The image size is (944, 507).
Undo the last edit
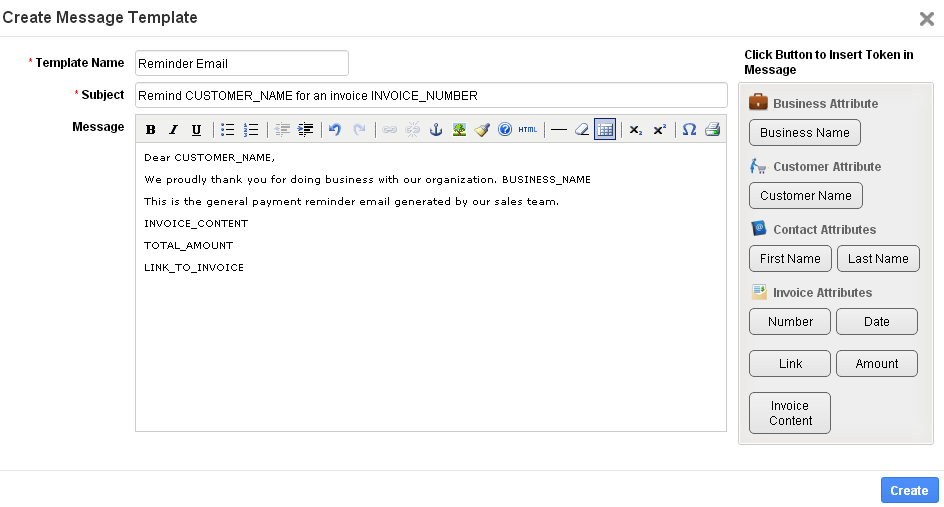(x=335, y=129)
